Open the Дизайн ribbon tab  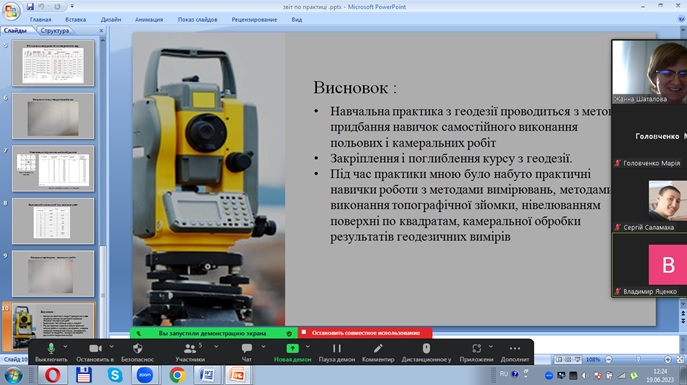click(x=111, y=20)
